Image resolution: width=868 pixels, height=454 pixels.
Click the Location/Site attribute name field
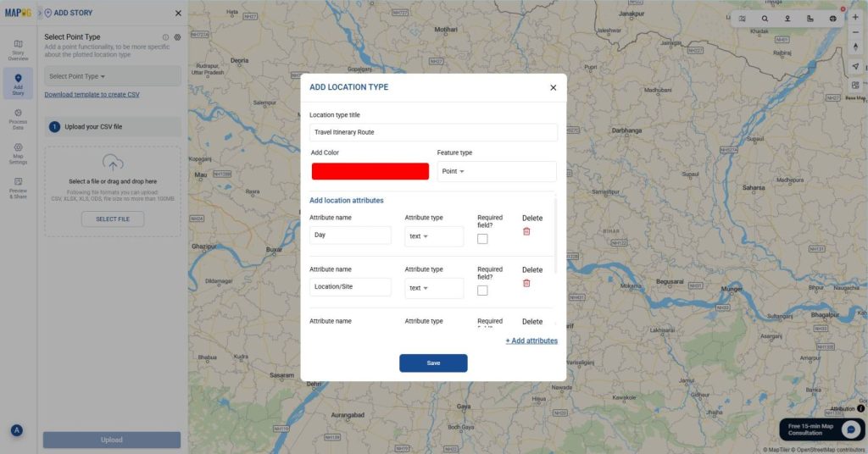click(350, 286)
